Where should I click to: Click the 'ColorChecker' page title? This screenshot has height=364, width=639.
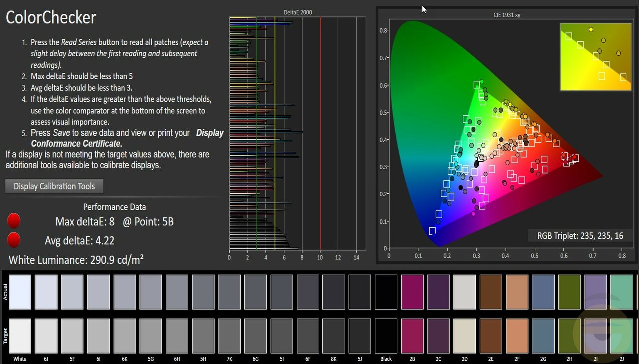51,18
